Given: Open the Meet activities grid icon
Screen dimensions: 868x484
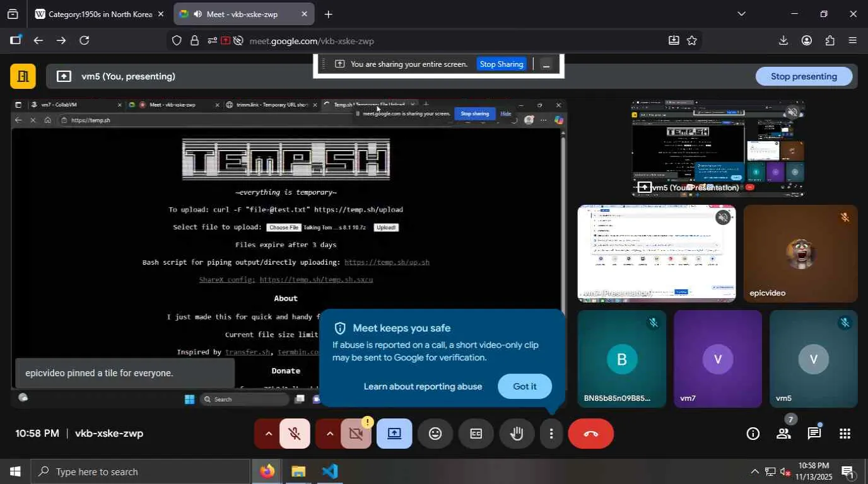Looking at the screenshot, I should click(845, 434).
